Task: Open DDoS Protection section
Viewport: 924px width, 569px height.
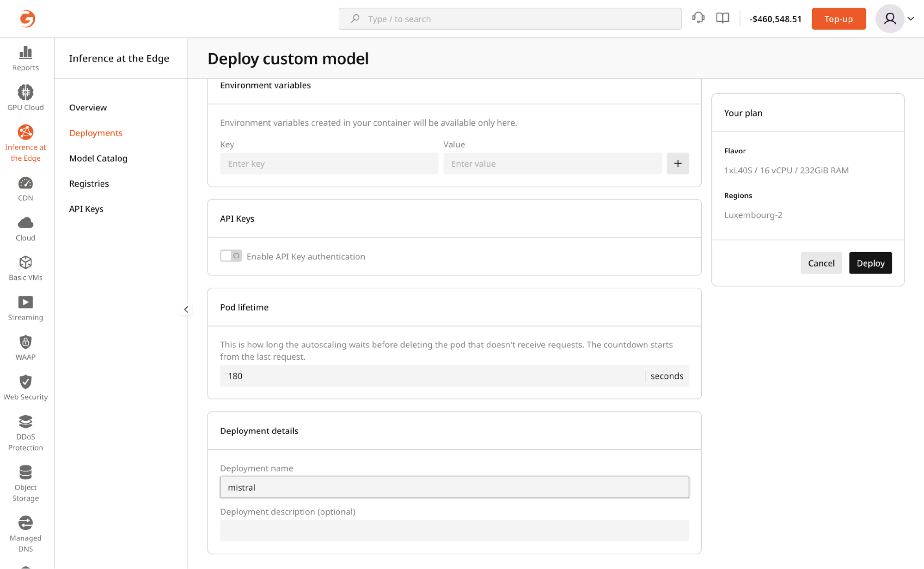Action: [25, 433]
